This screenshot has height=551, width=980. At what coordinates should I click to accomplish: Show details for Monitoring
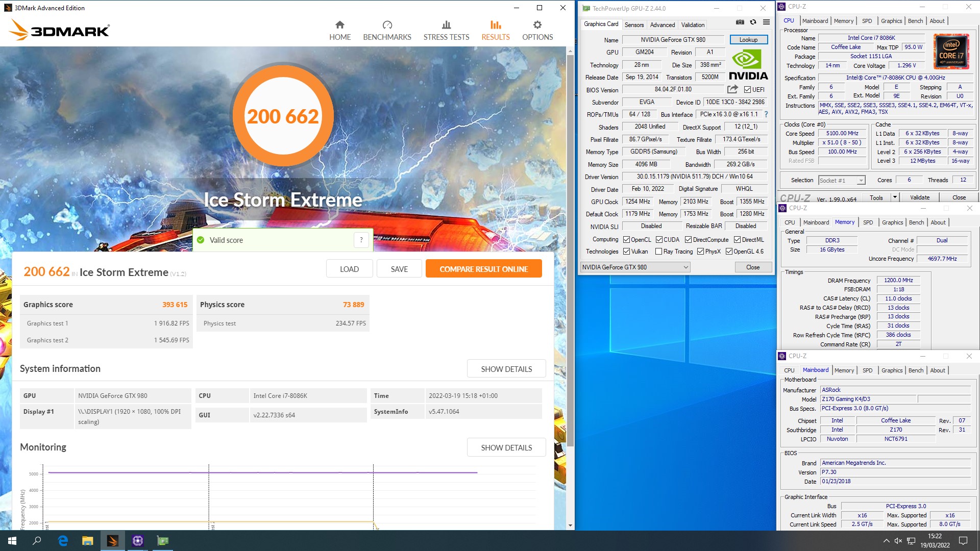(506, 447)
